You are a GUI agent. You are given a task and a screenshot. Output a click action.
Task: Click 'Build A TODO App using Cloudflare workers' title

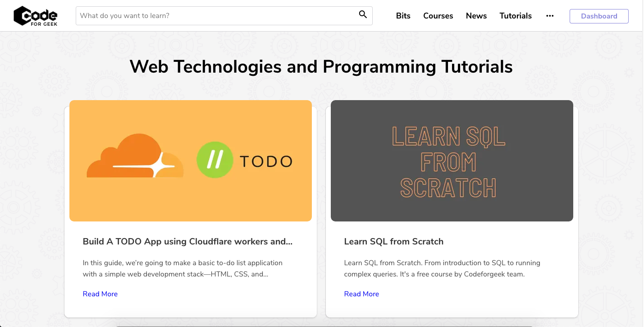tap(187, 241)
